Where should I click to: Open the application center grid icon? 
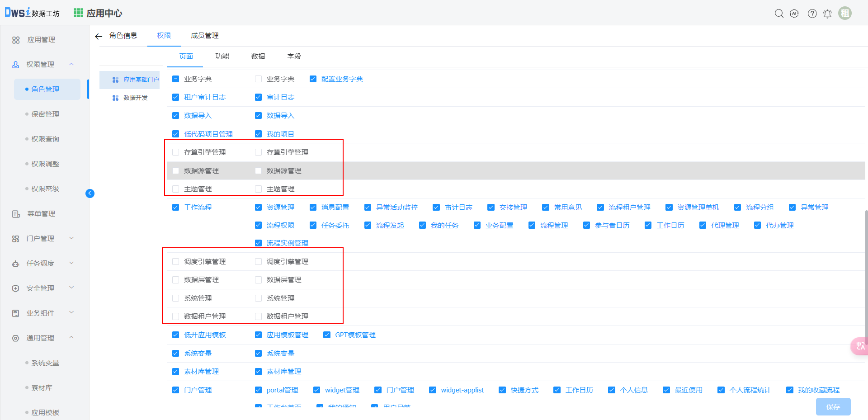click(x=78, y=13)
